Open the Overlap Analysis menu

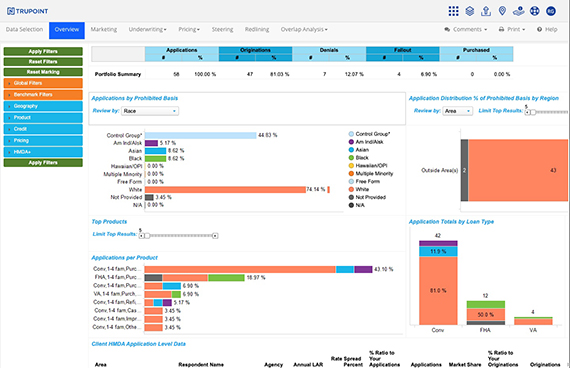304,29
